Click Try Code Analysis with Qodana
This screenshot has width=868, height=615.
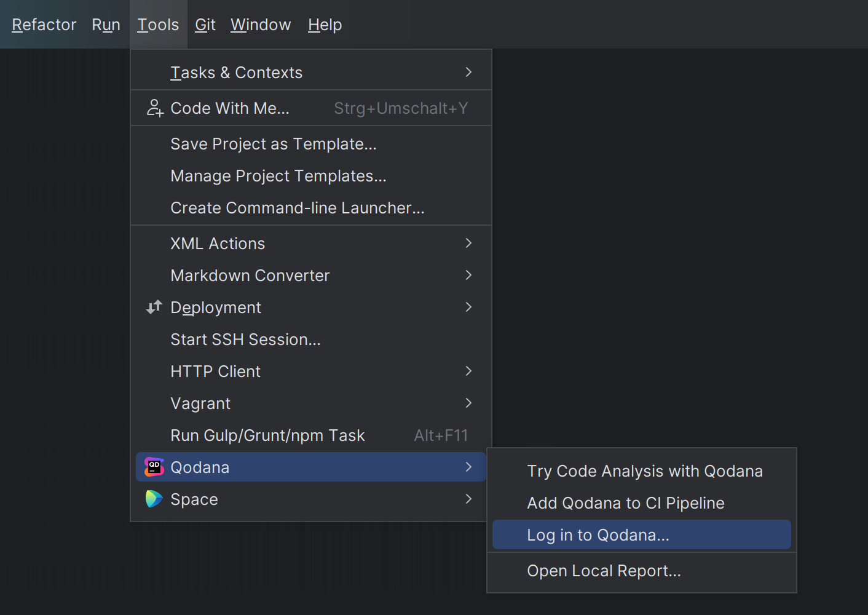[x=645, y=470]
